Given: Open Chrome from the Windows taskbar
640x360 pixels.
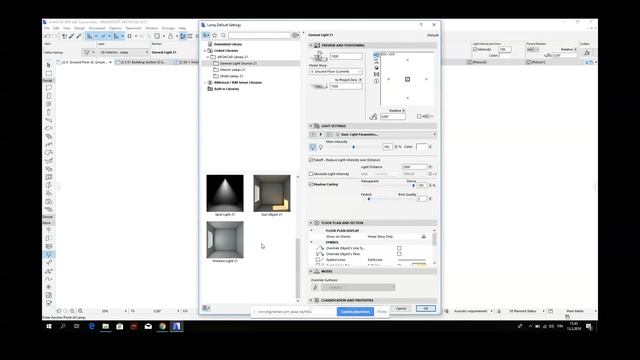Looking at the screenshot, I should [162, 326].
